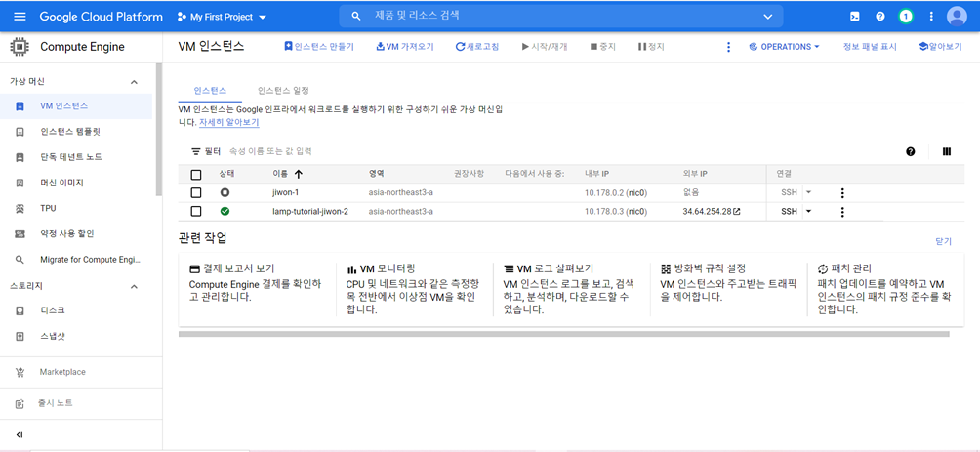This screenshot has height=452, width=980.
Task: Open the help question mark in header
Action: (880, 17)
